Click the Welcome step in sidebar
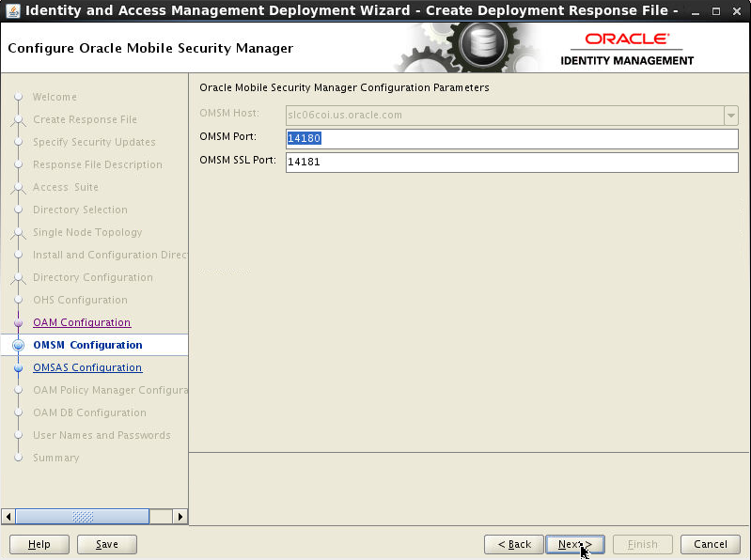 click(55, 97)
